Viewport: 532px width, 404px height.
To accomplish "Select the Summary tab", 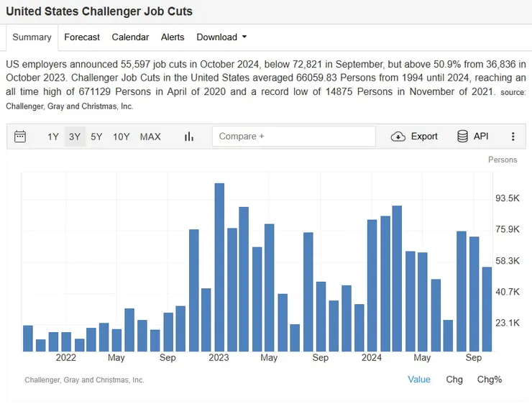I will 32,37.
